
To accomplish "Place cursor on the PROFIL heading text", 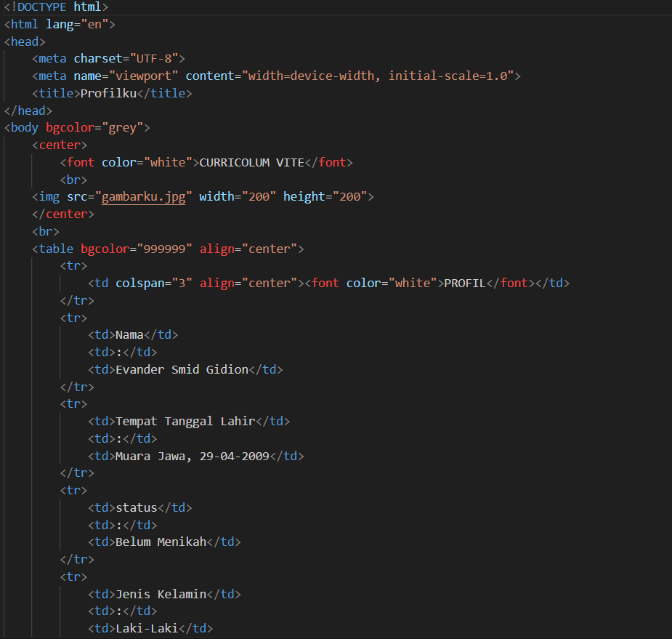I will (x=464, y=283).
